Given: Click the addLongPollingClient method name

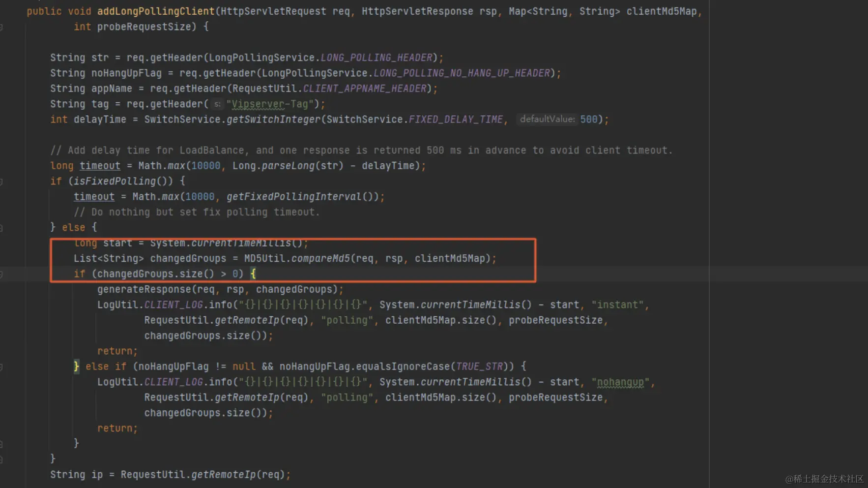Looking at the screenshot, I should 156,11.
